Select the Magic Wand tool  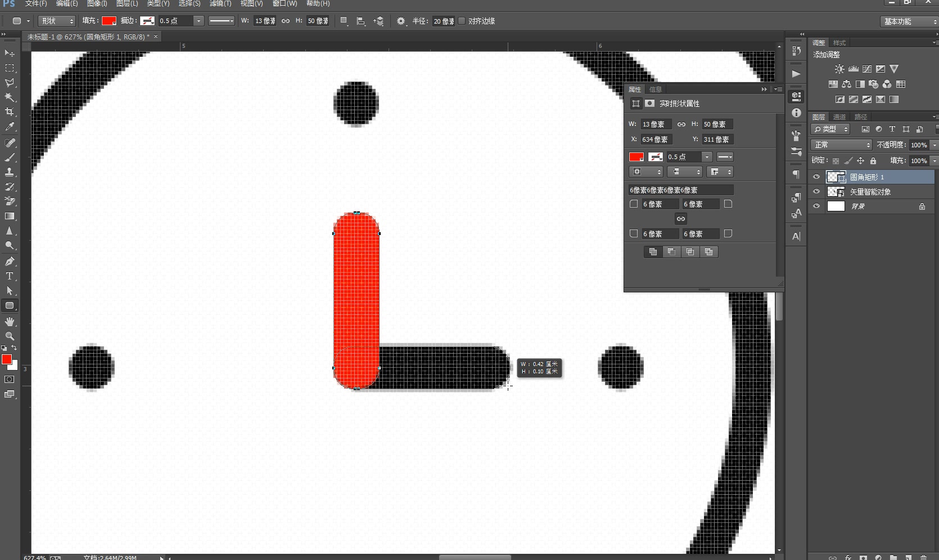10,97
